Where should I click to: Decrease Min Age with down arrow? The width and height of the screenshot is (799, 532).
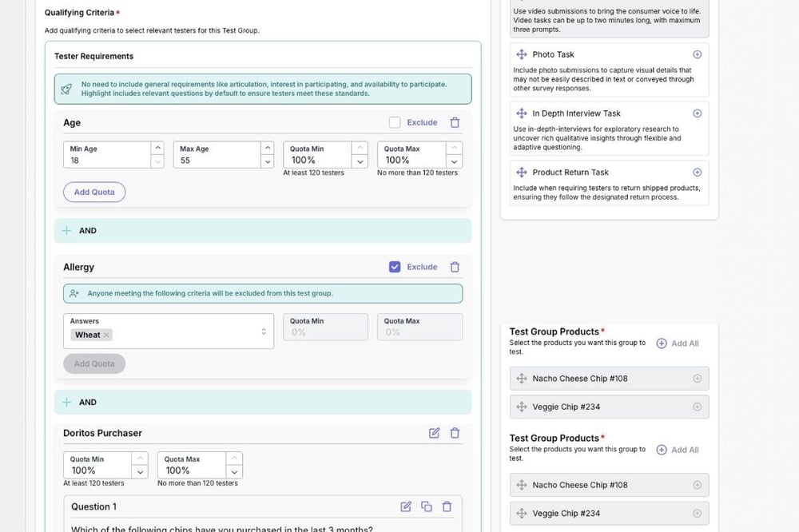coord(158,161)
